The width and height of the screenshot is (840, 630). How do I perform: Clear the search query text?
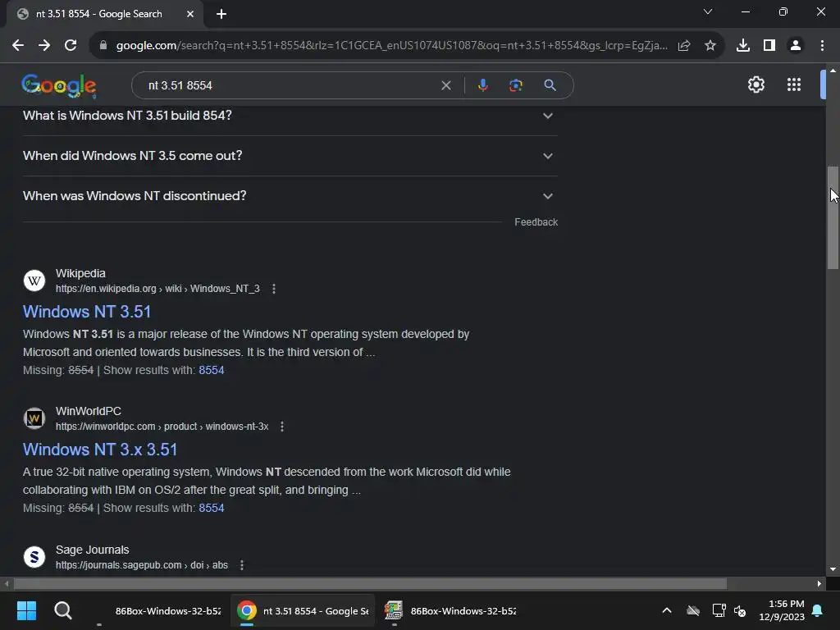tap(445, 85)
